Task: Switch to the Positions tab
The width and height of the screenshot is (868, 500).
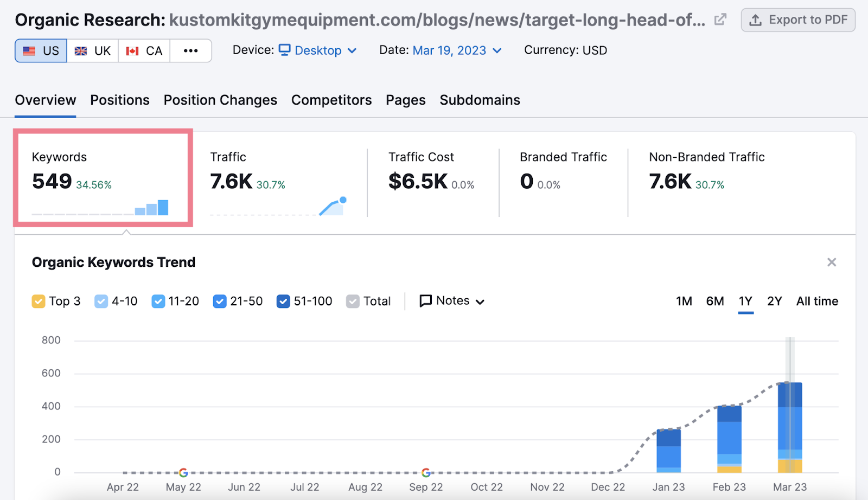Action: coord(119,100)
